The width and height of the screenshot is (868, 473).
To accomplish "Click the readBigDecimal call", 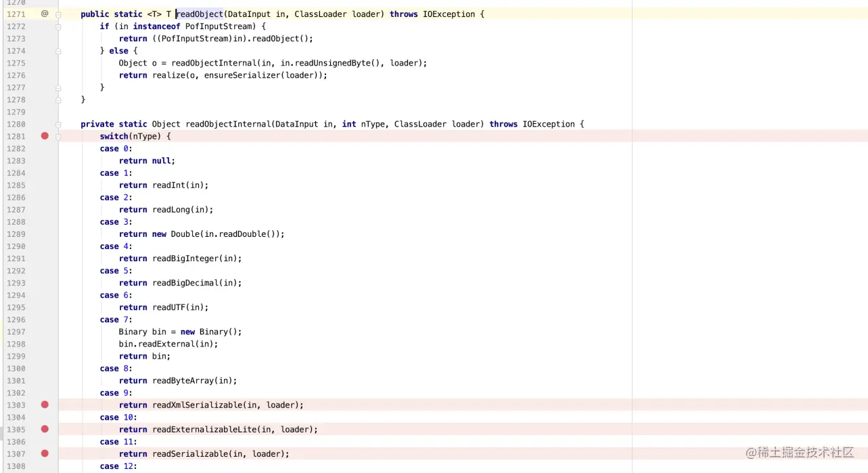I will pos(197,283).
